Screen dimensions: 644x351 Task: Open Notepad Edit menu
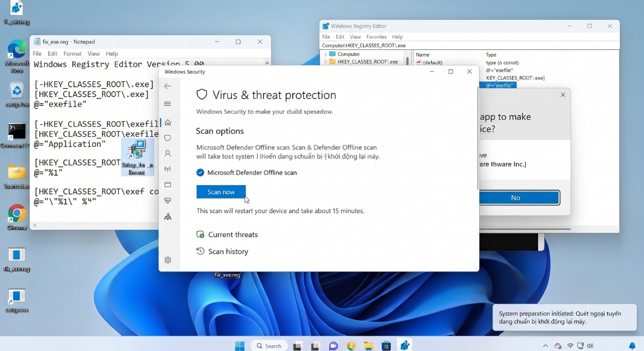pyautogui.click(x=52, y=54)
